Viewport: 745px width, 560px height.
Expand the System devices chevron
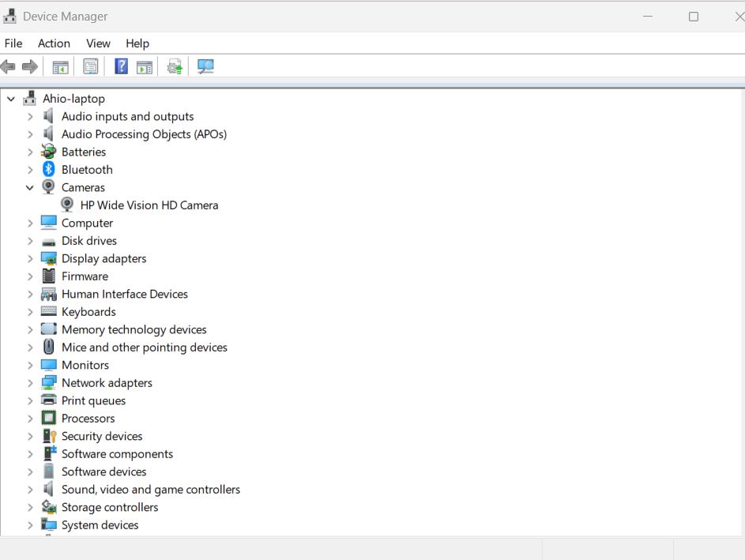tap(30, 524)
